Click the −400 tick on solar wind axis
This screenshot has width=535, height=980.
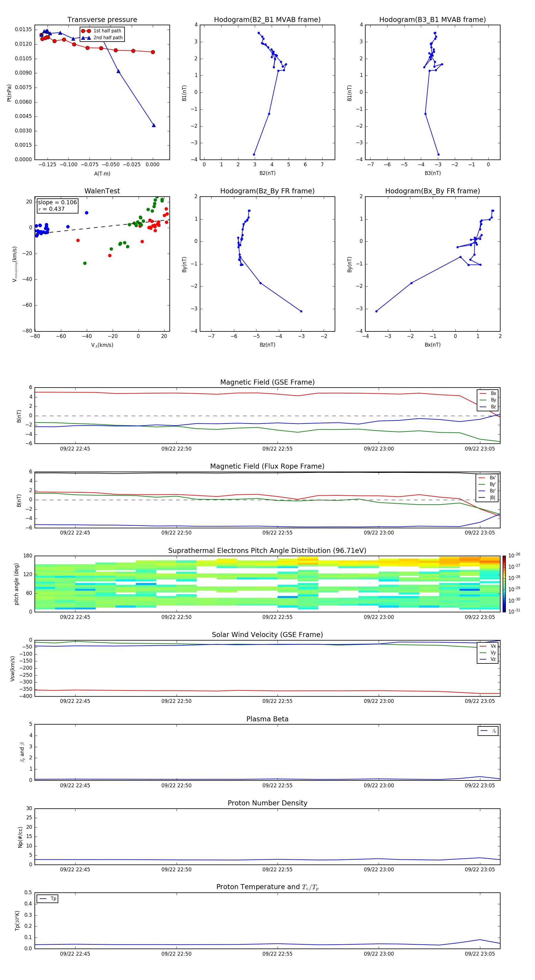[26, 696]
